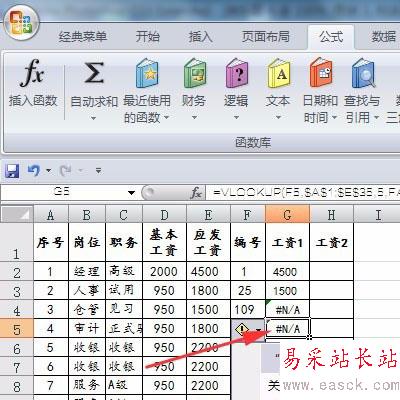Open the Financial functions book icon
The image size is (400, 400).
point(195,73)
